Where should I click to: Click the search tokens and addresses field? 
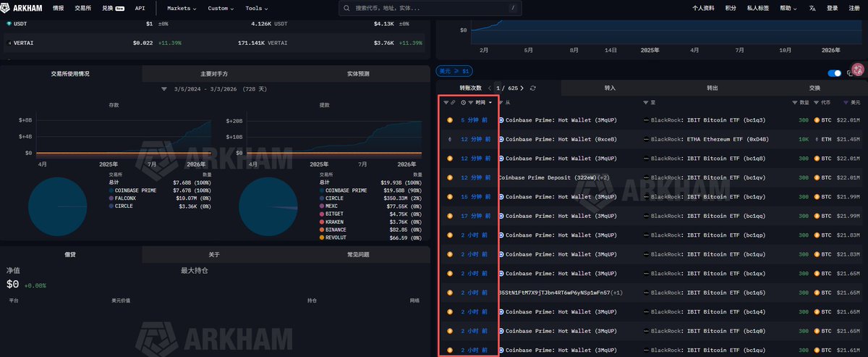coord(431,8)
